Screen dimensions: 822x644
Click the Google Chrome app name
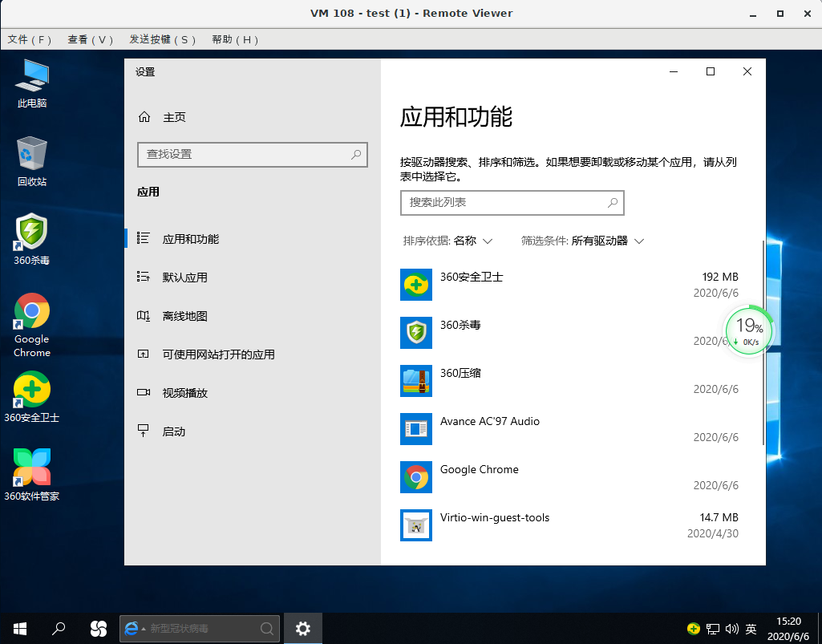[x=479, y=469]
